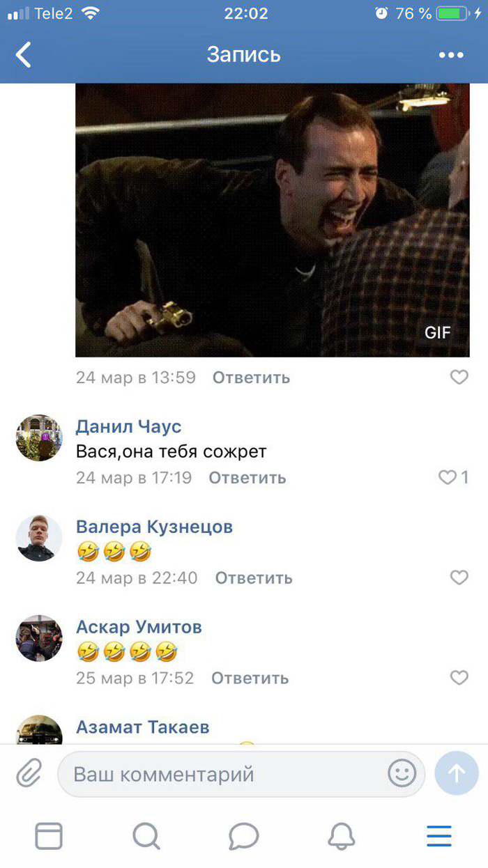Play the laughing man GIF
The image size is (488, 868).
[273, 220]
